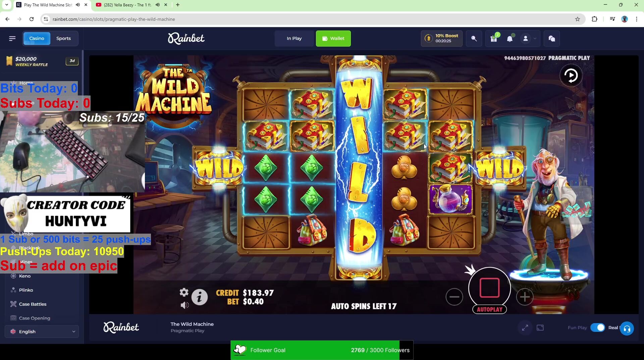Select Plinko in the sidebar
Viewport: 644px width, 360px height.
tap(26, 290)
